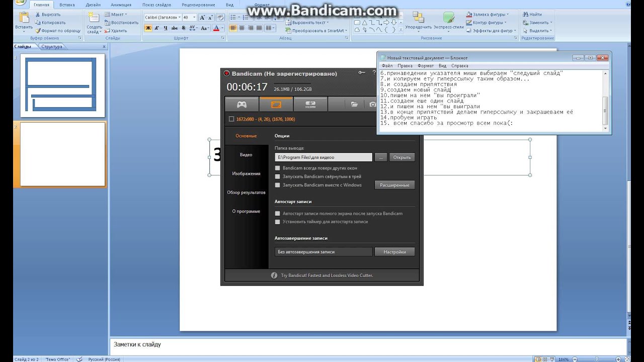The height and width of the screenshot is (362, 644).
Task: Open Bandicam Изображения settings tab
Action: (x=246, y=173)
